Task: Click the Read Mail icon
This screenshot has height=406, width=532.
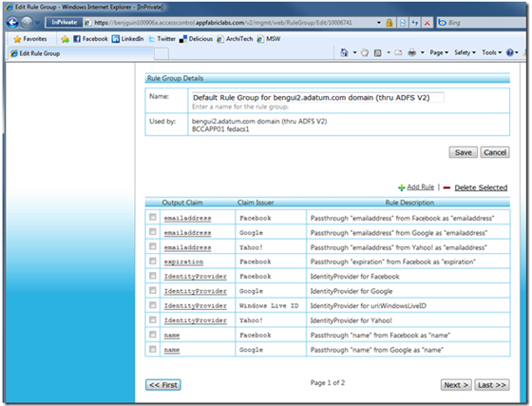Action: click(398, 52)
